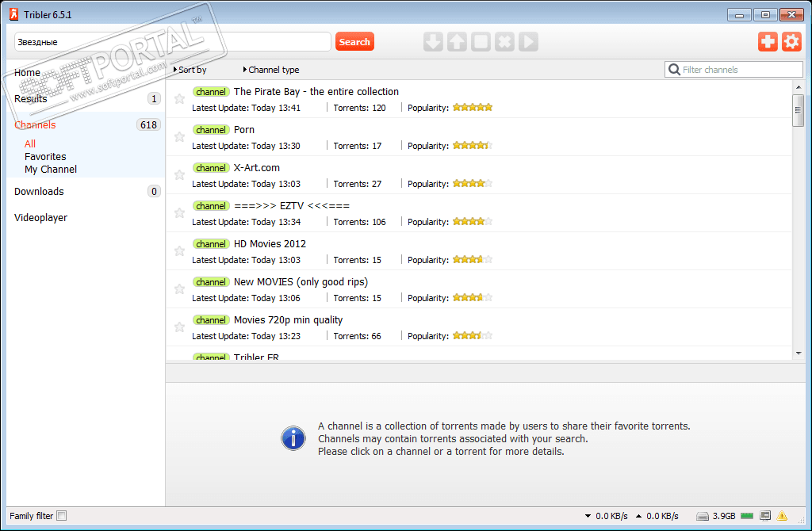
Task: Click 'Torrents: 120' text
Action: pos(359,108)
